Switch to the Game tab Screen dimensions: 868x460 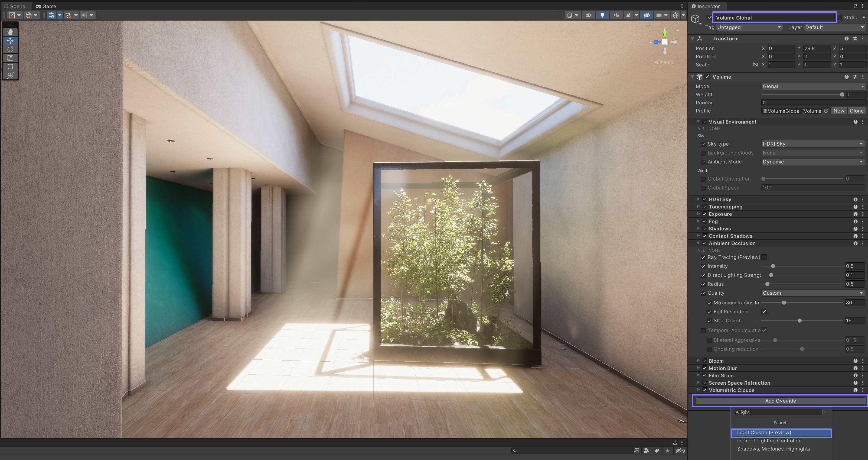pyautogui.click(x=46, y=6)
